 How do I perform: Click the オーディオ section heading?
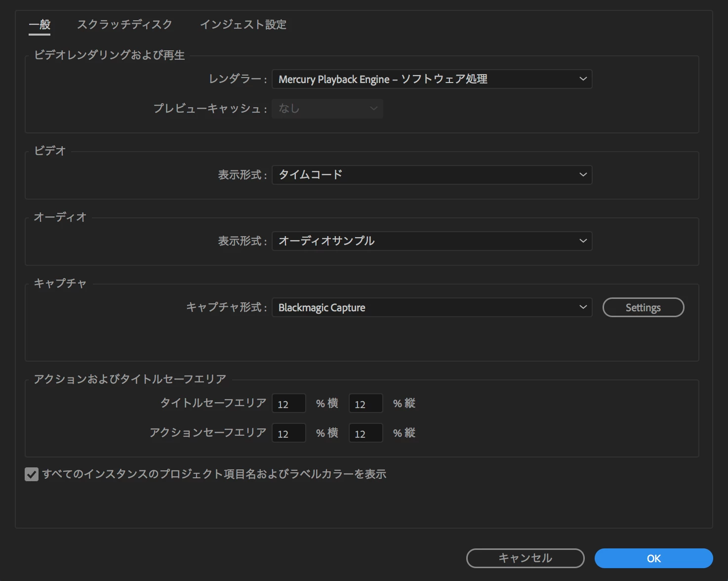(60, 217)
